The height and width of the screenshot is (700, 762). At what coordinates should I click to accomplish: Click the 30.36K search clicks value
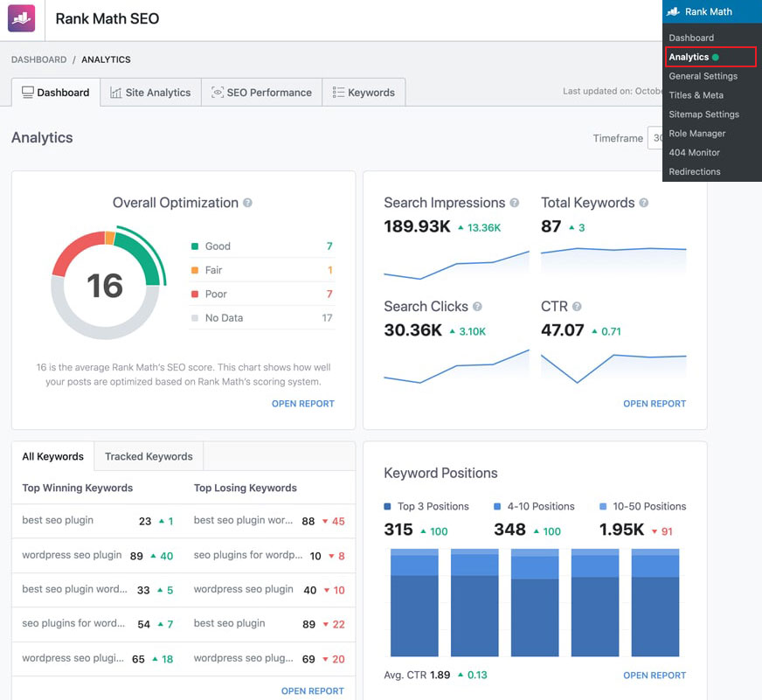[412, 330]
